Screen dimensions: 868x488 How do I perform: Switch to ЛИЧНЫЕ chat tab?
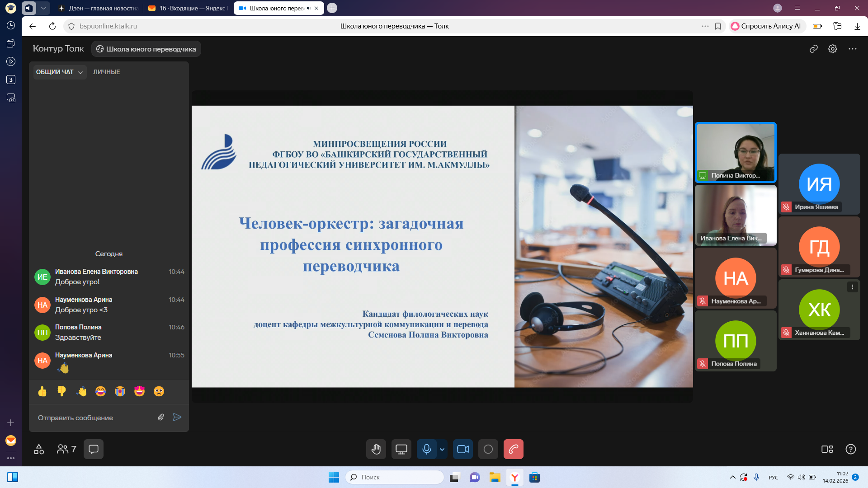(x=107, y=72)
